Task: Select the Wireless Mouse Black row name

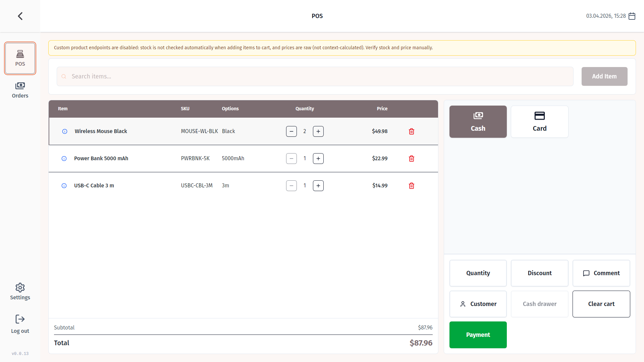Action: [x=101, y=131]
